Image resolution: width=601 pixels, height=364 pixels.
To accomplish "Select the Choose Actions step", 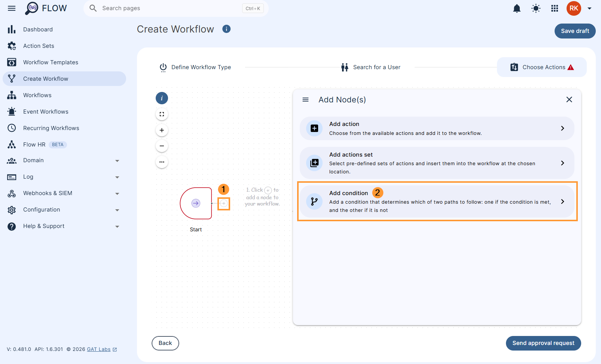I will coord(541,67).
